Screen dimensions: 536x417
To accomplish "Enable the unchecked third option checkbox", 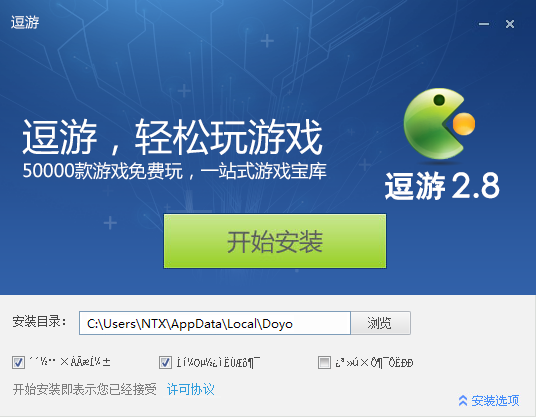I will point(324,362).
